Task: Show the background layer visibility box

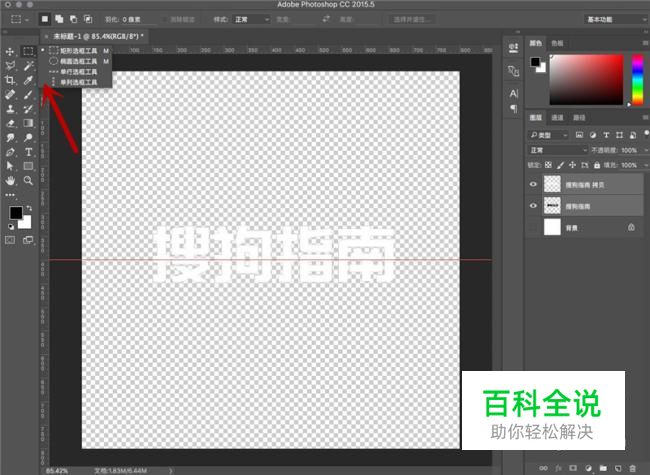Action: pos(534,227)
